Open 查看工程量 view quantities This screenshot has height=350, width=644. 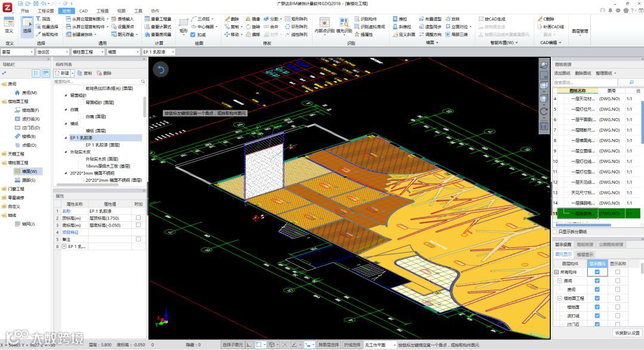[x=158, y=19]
